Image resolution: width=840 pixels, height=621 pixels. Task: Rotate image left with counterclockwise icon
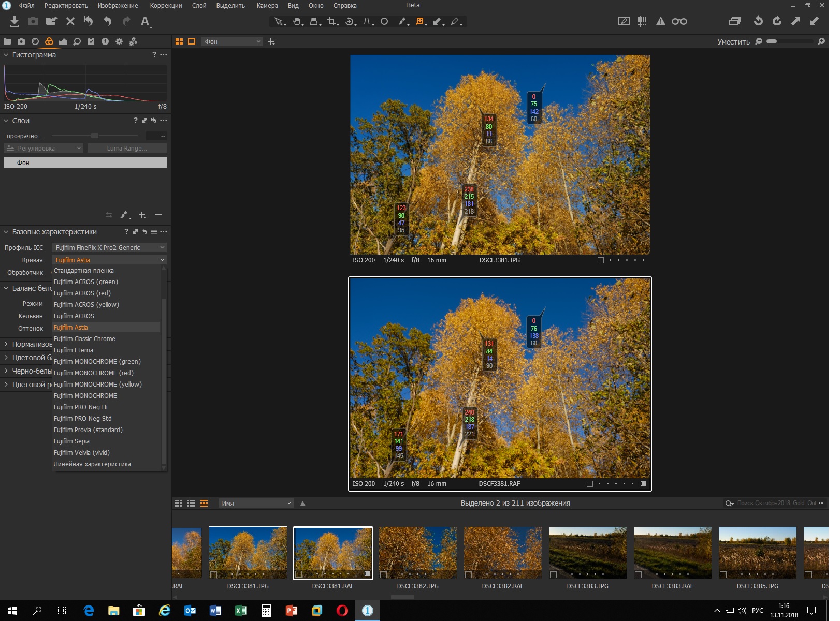point(758,21)
